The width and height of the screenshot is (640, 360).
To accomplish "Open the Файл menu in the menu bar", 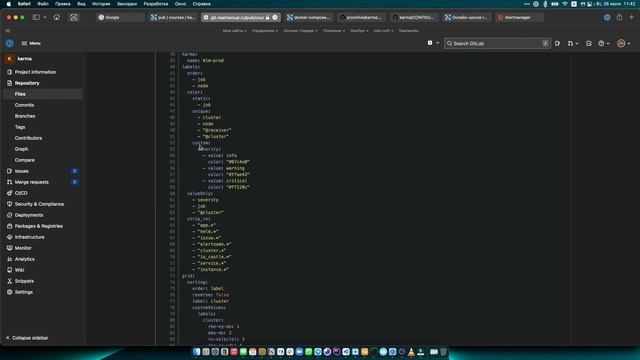I will pos(43,4).
